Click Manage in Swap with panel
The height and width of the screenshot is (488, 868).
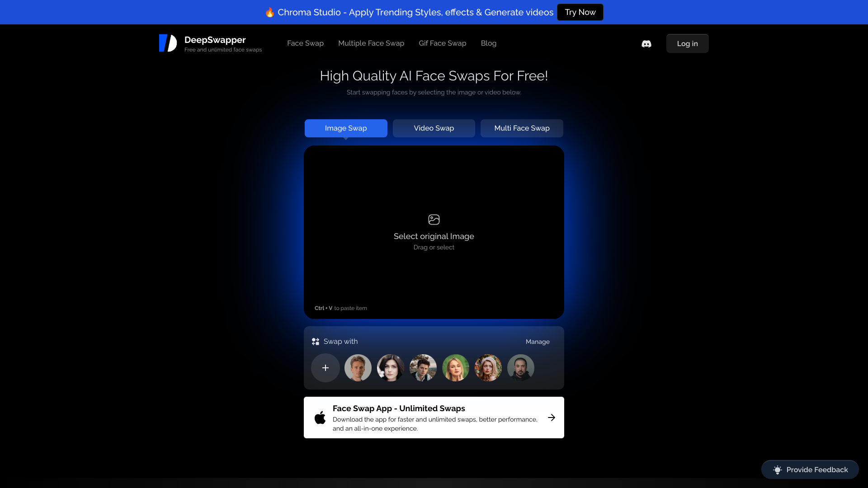click(538, 342)
